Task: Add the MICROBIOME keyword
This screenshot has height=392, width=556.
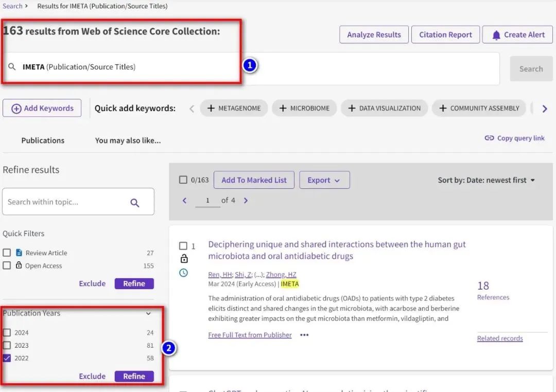Action: (304, 108)
